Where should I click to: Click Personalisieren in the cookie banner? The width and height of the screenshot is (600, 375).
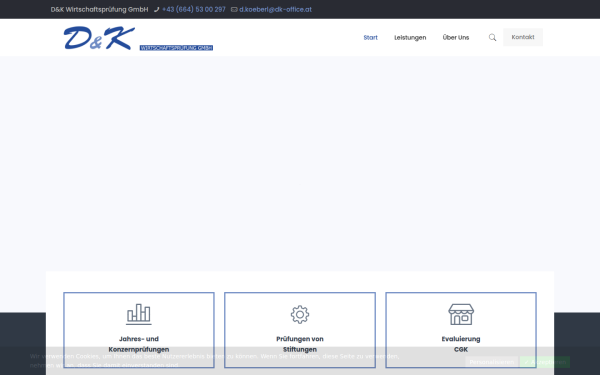491,362
